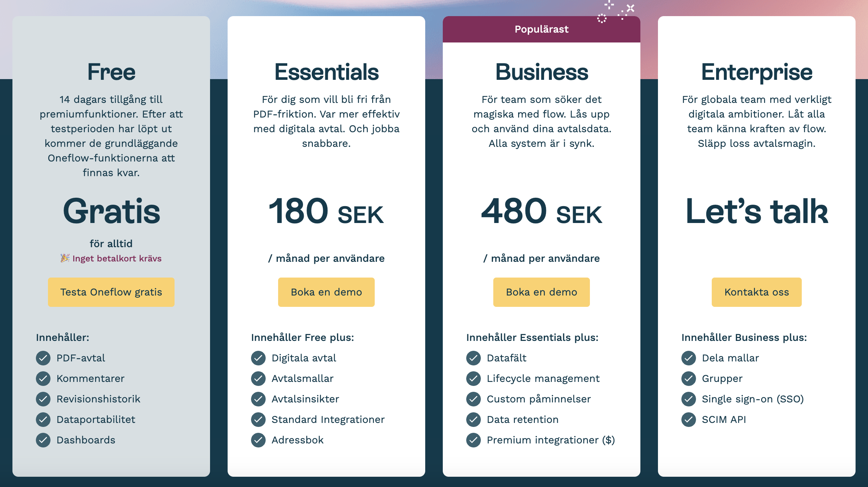Click the checkmark next to Premium integrationer
The image size is (868, 487).
474,440
